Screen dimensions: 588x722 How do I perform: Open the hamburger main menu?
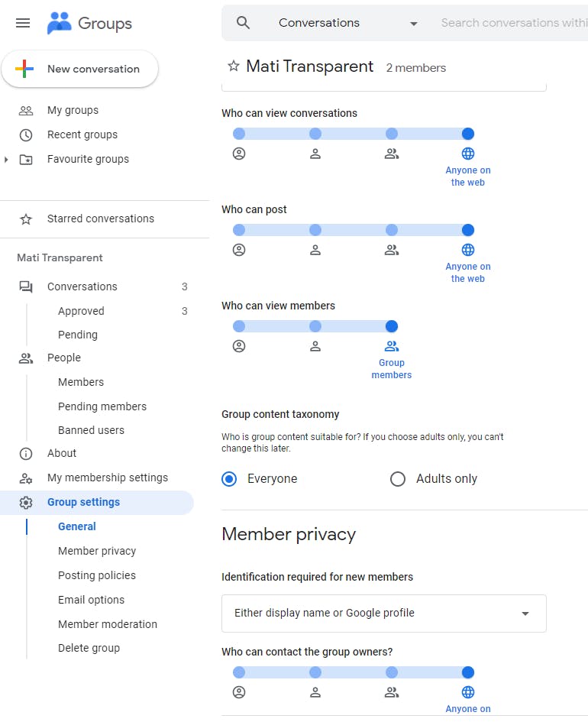[23, 23]
